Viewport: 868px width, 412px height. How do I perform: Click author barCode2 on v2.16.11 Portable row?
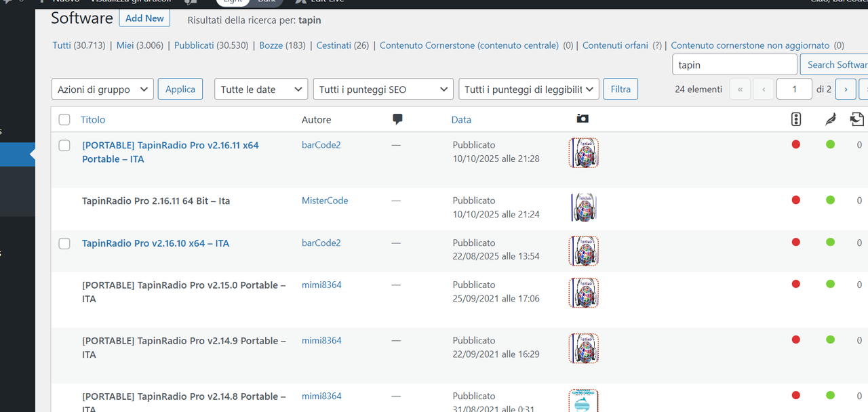click(321, 145)
